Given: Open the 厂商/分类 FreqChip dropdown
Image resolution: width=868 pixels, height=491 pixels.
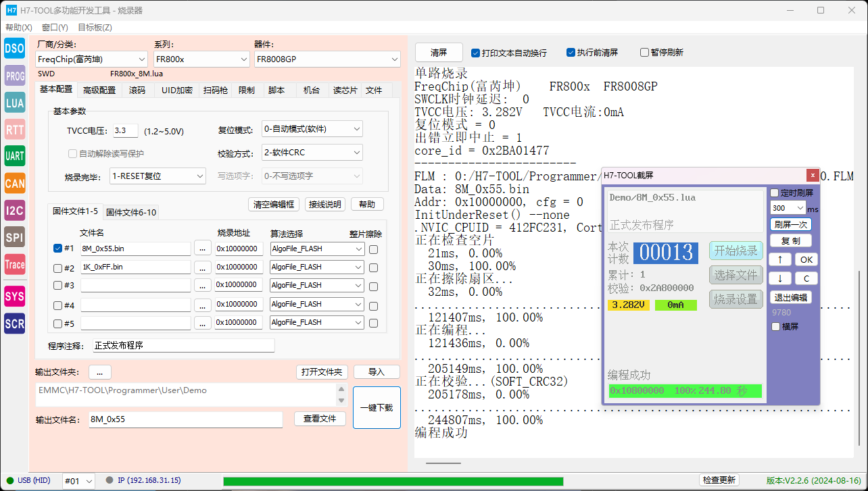Looking at the screenshot, I should point(91,59).
